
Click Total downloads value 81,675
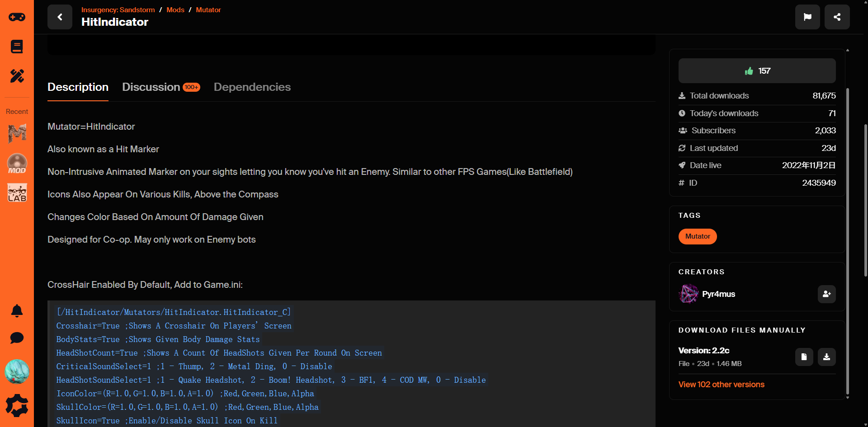(x=824, y=96)
